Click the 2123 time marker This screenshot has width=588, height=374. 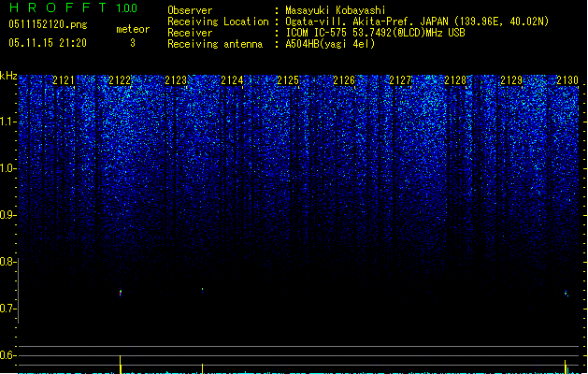[x=176, y=80]
